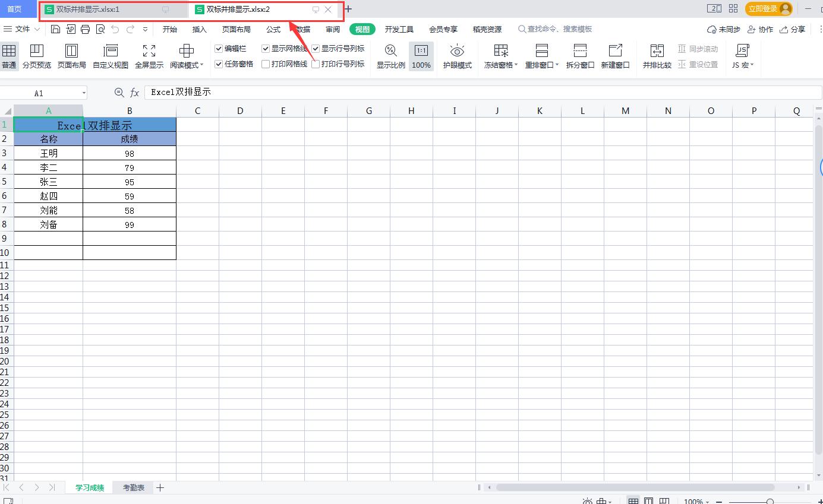Toggle the 任务窗格 task pane checkbox
The height and width of the screenshot is (504, 823).
tap(219, 64)
